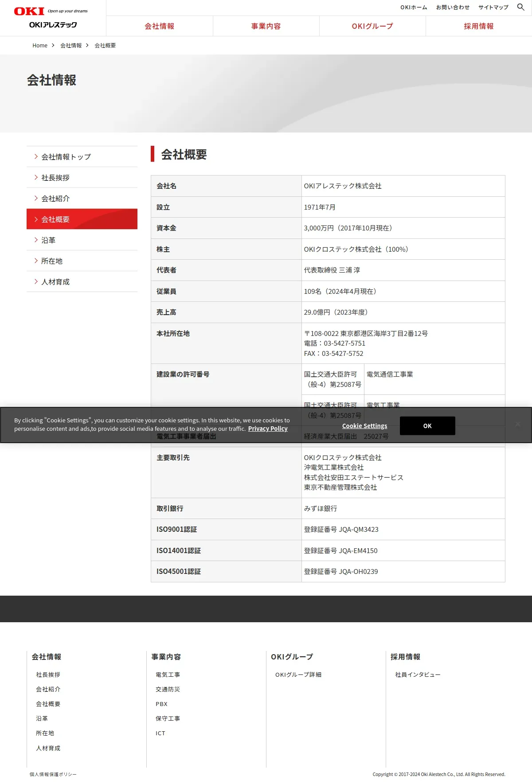Open the サイトマップ link in header
This screenshot has width=532, height=784.
(x=493, y=8)
